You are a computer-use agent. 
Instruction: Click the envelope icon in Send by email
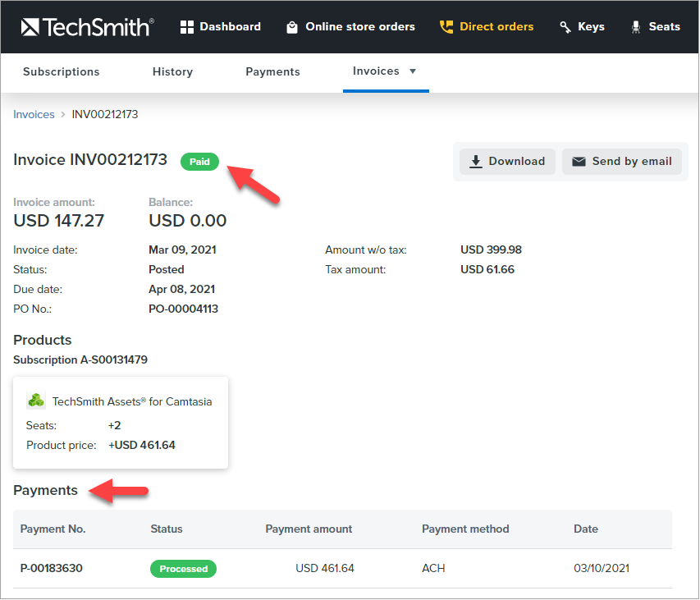pyautogui.click(x=579, y=162)
